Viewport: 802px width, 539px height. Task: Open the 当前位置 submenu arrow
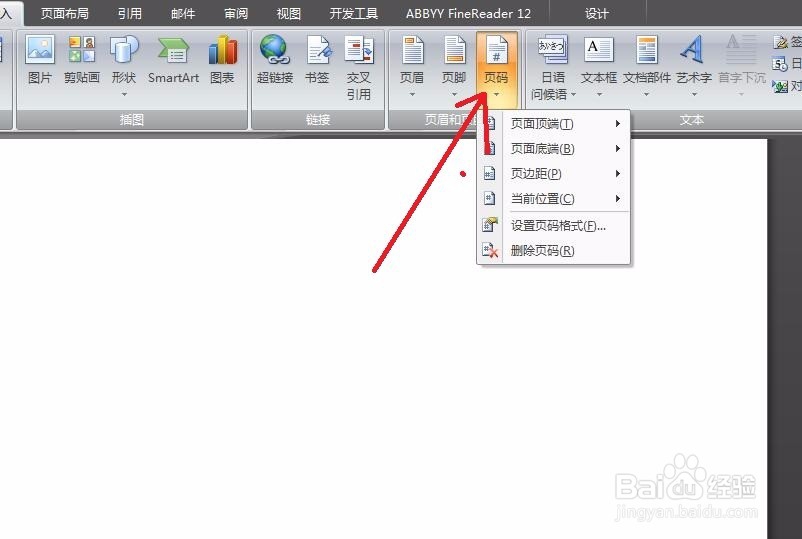618,198
